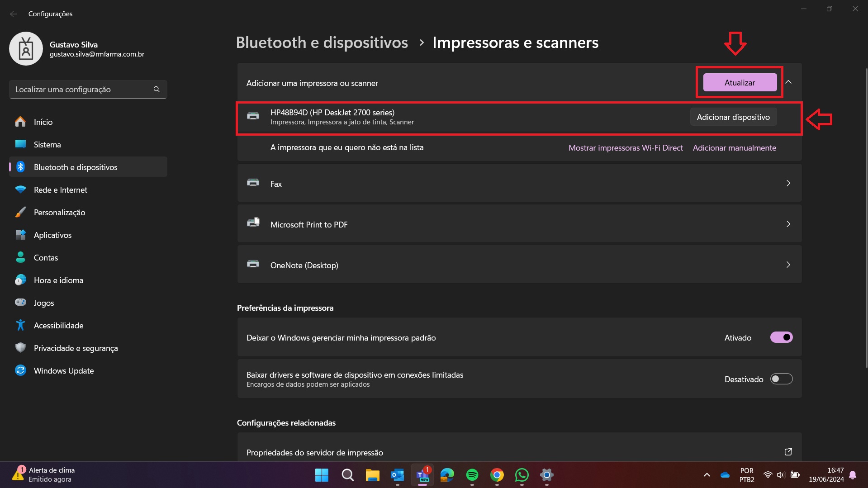
Task: Click the back arrow in Configurações
Action: 14,14
